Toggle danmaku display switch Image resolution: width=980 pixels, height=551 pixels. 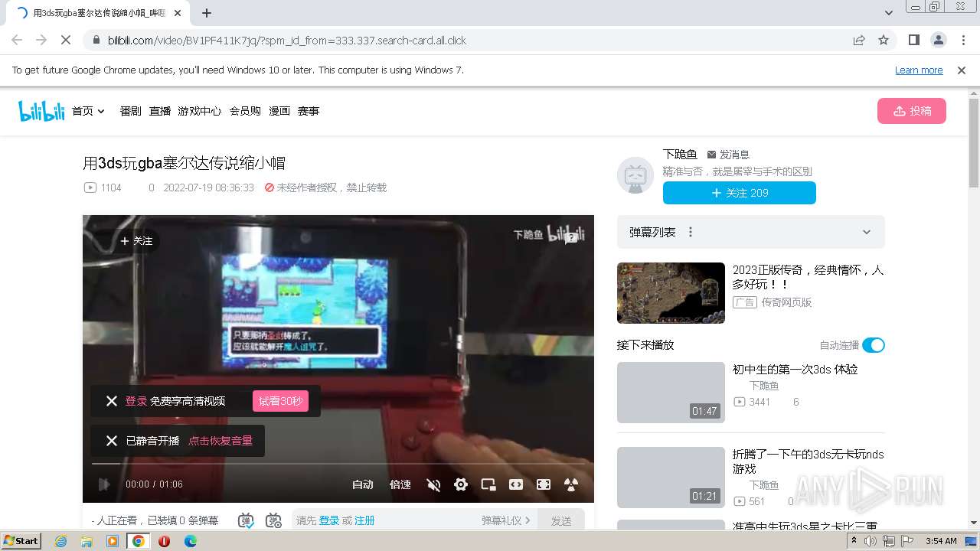pyautogui.click(x=246, y=520)
